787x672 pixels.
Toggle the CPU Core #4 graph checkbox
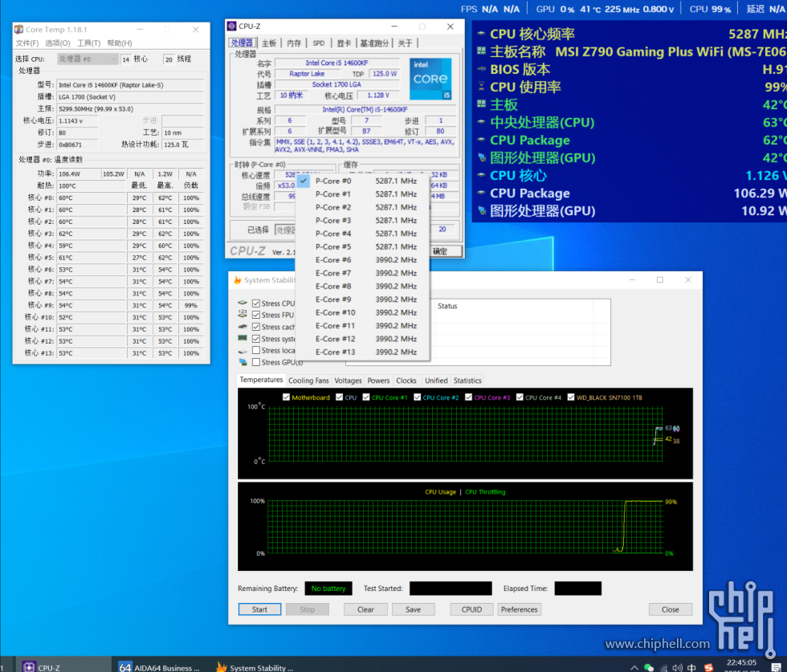pos(520,397)
